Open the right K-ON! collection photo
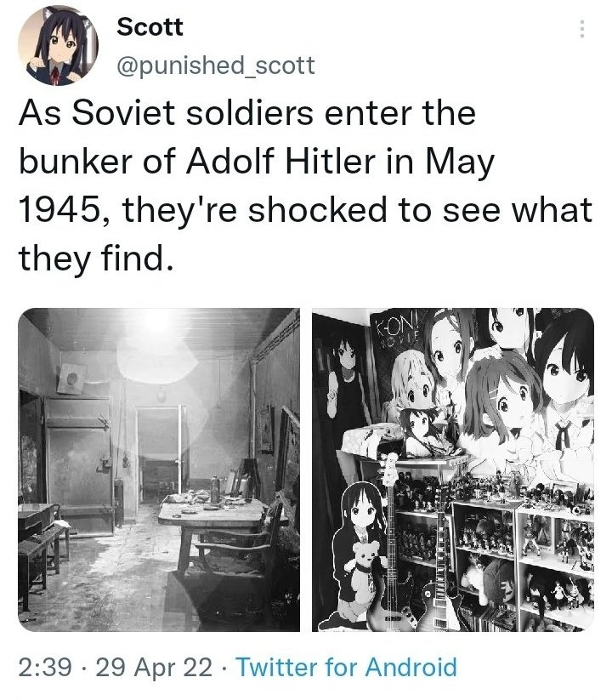The image size is (612, 700). pyautogui.click(x=453, y=470)
